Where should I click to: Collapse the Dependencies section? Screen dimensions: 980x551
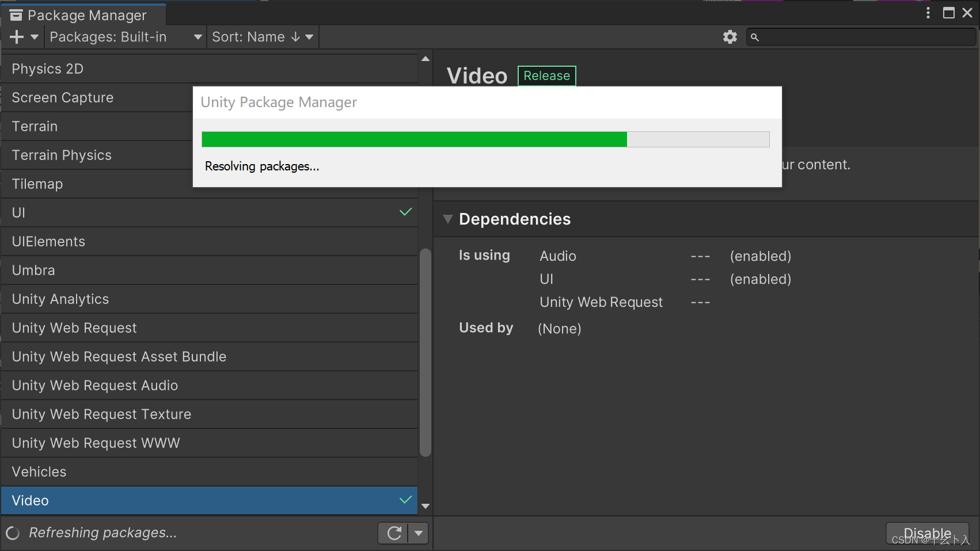(x=448, y=219)
